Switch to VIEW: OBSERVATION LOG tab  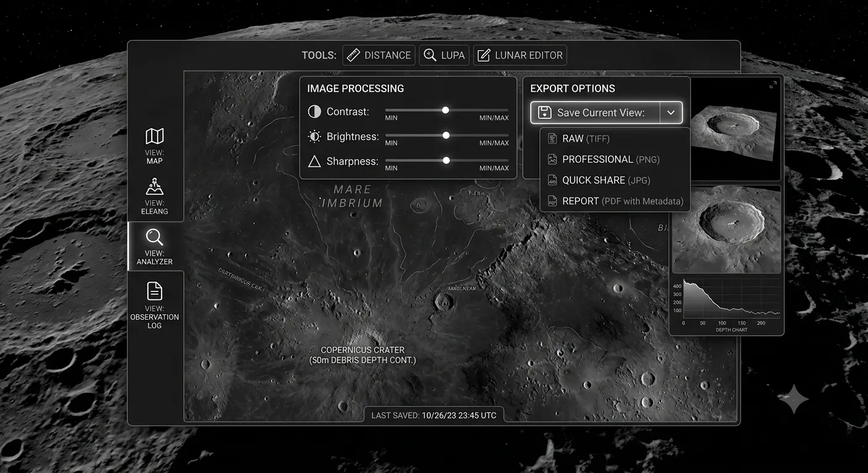pos(155,304)
